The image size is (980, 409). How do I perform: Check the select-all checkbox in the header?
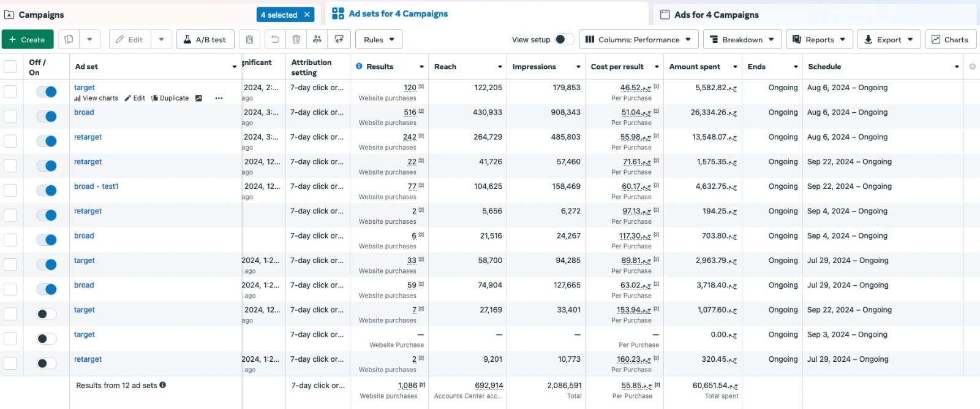coord(10,66)
